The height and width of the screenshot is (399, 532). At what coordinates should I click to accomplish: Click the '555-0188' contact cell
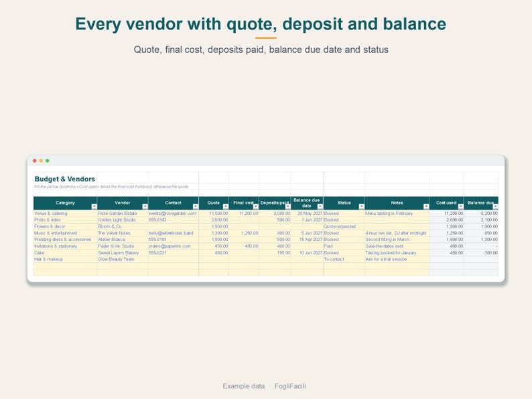tap(174, 240)
